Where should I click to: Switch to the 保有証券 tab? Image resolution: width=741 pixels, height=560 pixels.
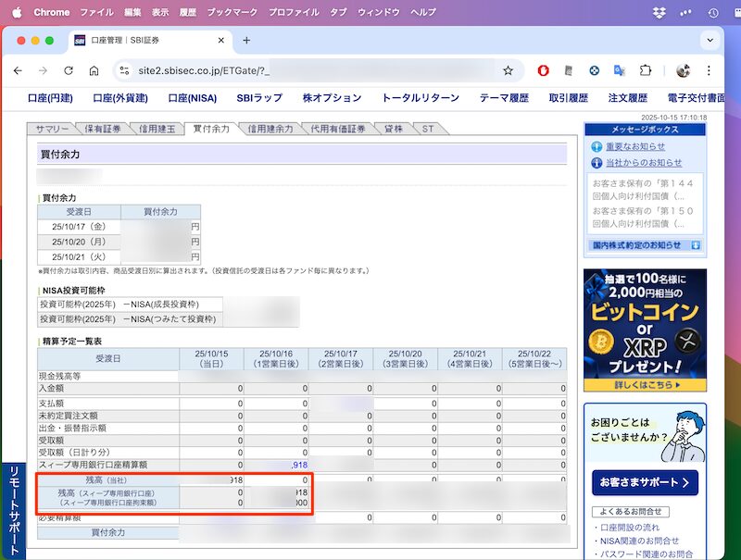[101, 129]
